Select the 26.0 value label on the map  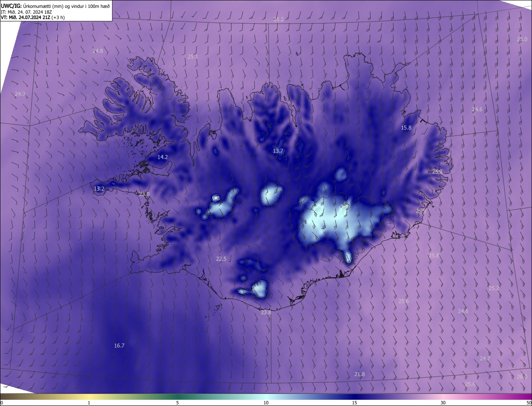[522, 377]
